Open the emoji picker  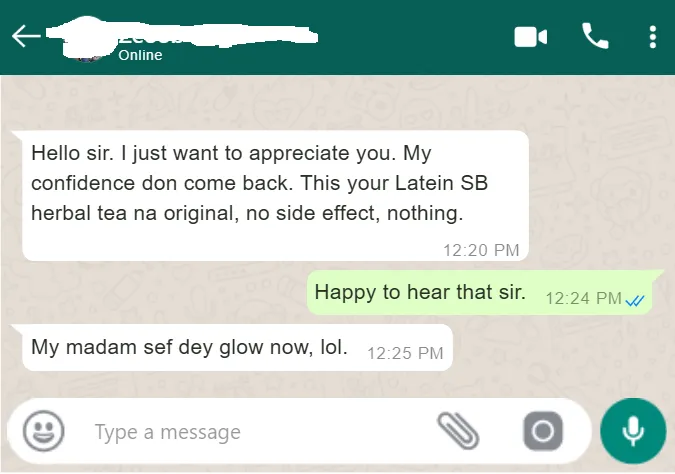[43, 431]
